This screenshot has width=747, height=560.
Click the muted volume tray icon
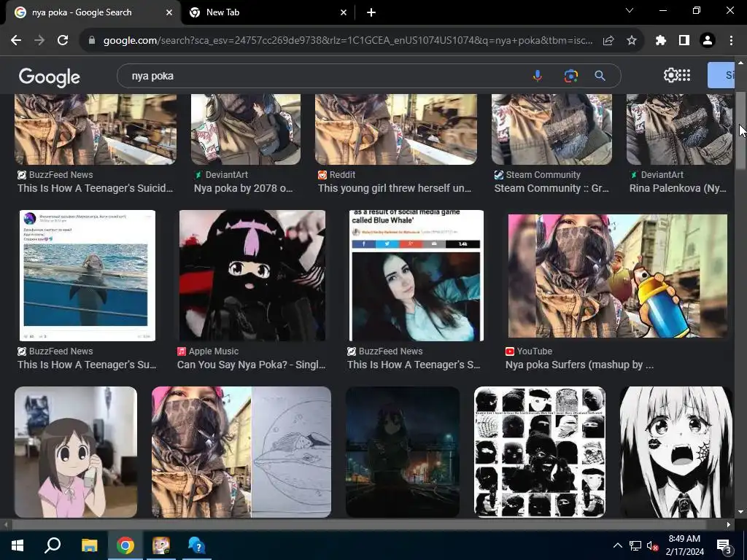coord(652,545)
